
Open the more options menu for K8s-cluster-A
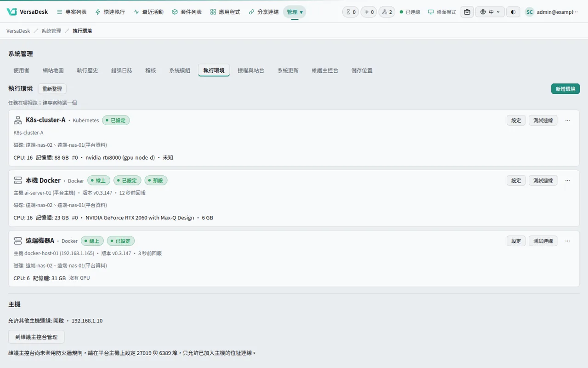[568, 121]
